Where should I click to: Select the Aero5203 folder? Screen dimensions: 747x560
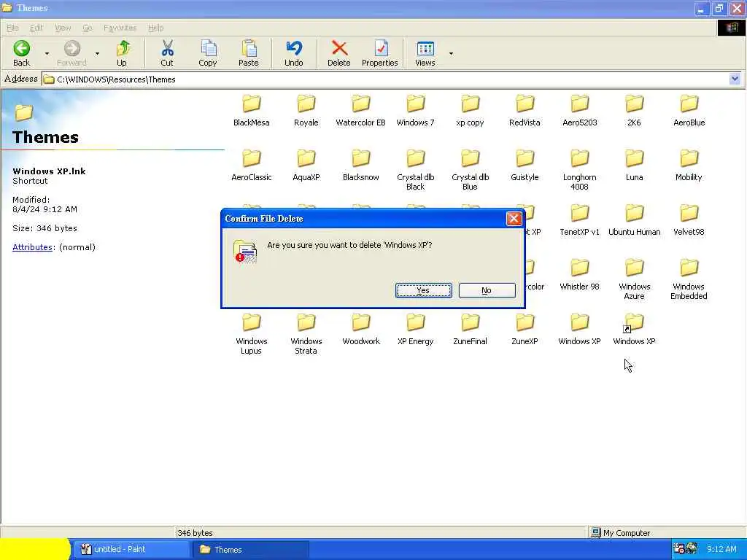point(580,111)
